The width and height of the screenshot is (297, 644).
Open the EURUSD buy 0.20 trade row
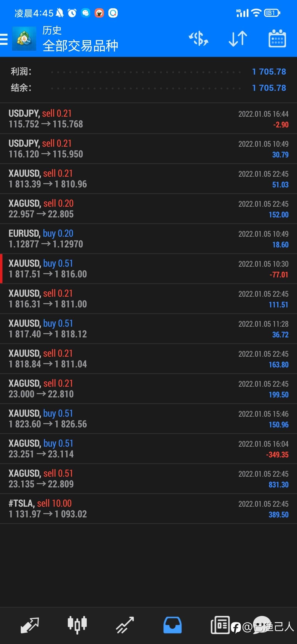(x=148, y=239)
